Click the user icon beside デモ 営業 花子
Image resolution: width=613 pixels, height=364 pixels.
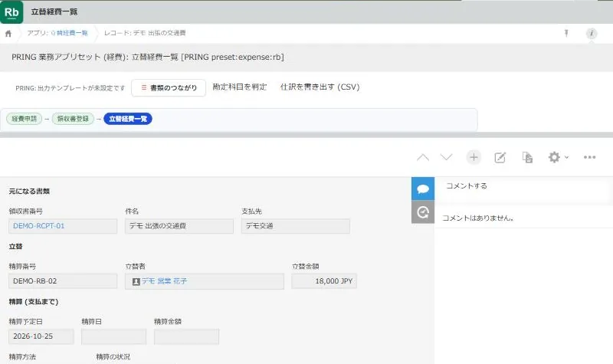pos(136,281)
